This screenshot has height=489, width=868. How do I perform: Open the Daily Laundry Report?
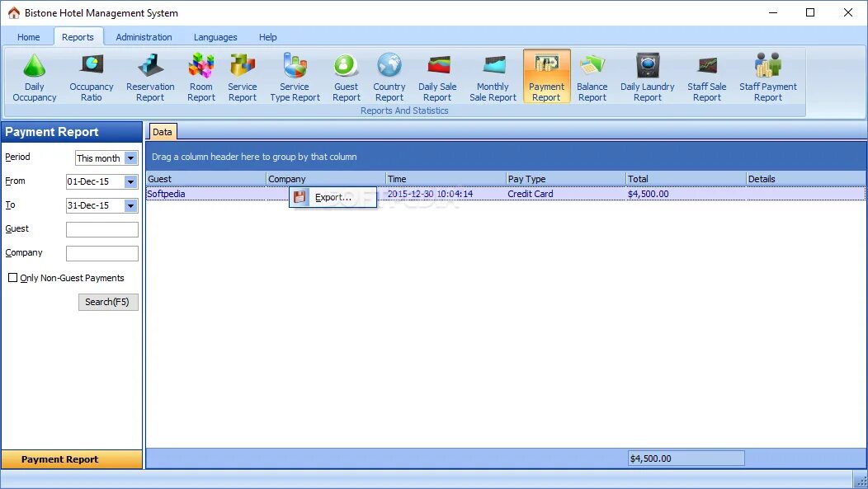[x=647, y=78]
